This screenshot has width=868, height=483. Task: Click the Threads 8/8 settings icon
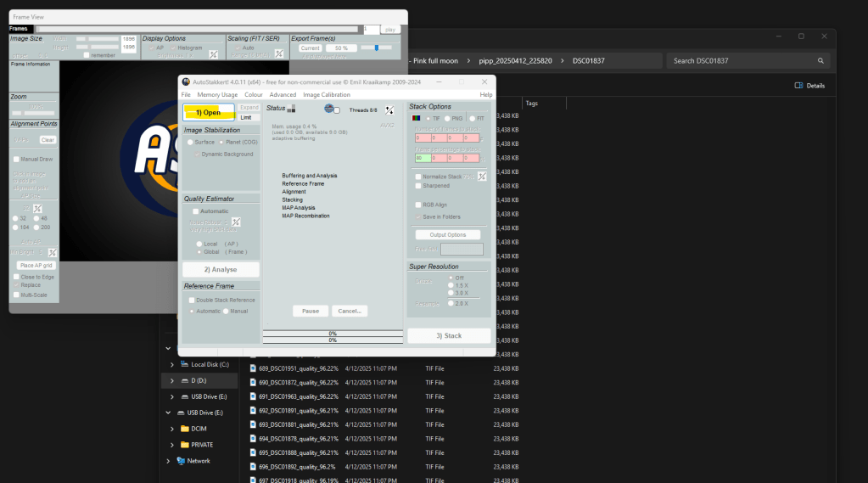coord(389,110)
